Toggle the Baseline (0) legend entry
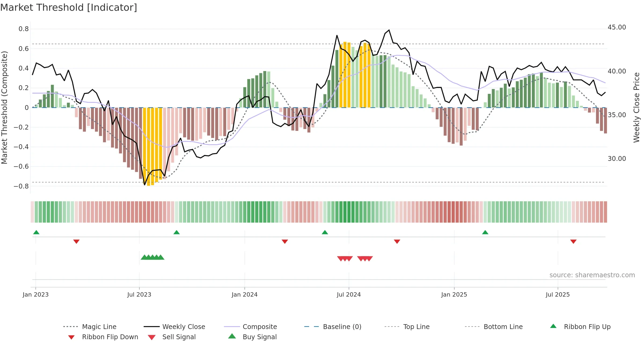 (x=333, y=327)
